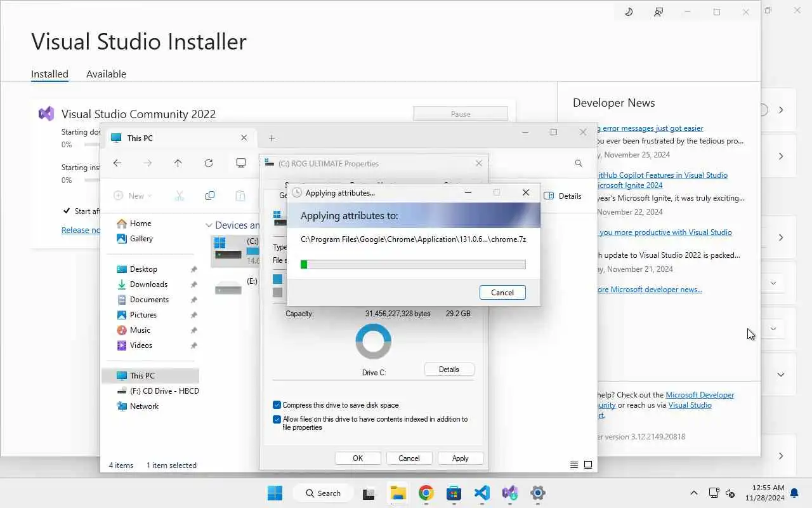Toggle the Details pane in Explorer
The height and width of the screenshot is (508, 812).
click(563, 196)
